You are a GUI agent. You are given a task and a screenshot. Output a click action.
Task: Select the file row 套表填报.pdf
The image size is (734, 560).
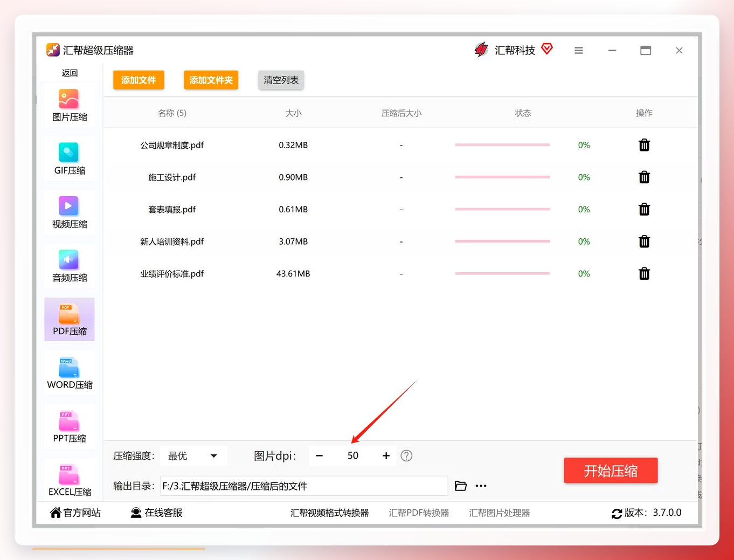pos(400,209)
